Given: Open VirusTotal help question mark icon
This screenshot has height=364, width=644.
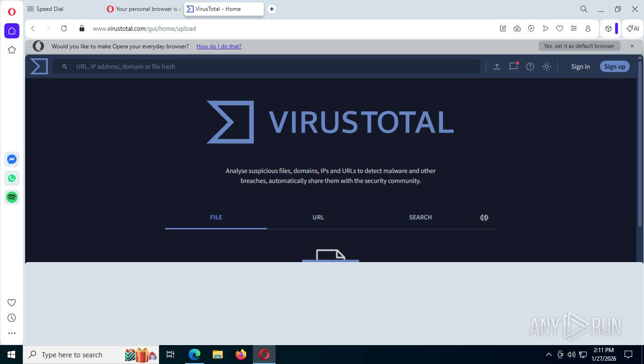Looking at the screenshot, I should pyautogui.click(x=530, y=66).
